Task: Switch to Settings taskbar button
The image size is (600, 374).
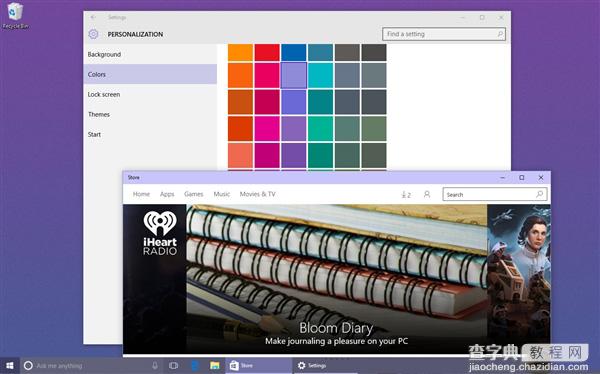Action: [x=326, y=366]
